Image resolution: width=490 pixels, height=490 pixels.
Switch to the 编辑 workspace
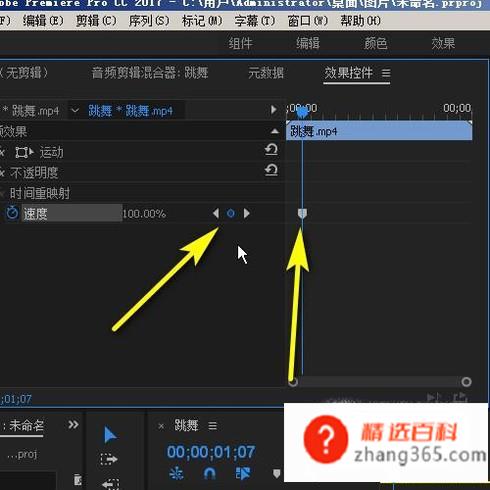[308, 43]
